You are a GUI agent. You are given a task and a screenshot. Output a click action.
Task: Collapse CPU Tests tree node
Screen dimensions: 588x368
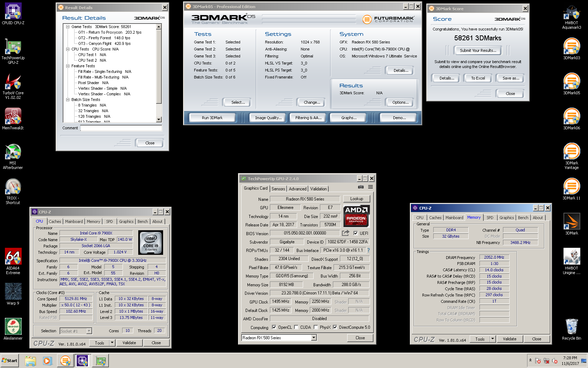68,49
